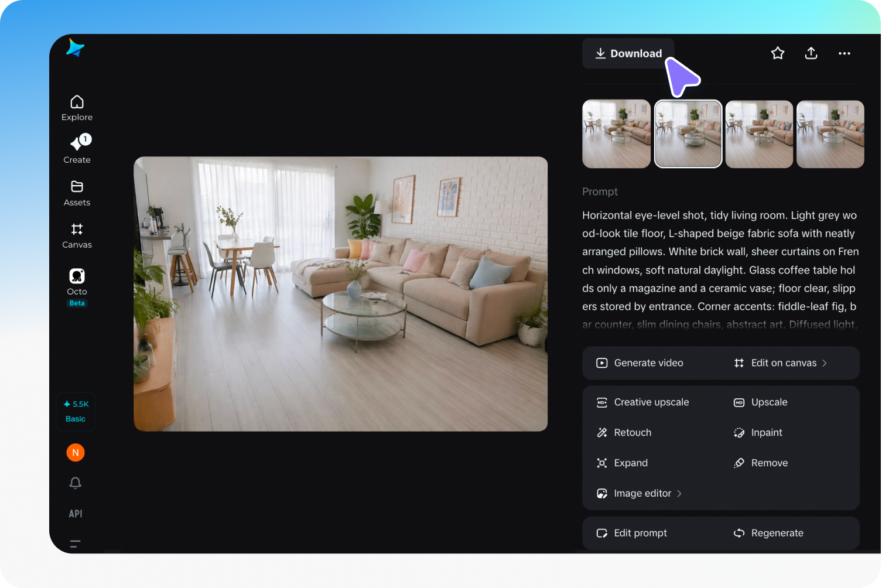Mark the image as favorite with the star

[x=778, y=53]
